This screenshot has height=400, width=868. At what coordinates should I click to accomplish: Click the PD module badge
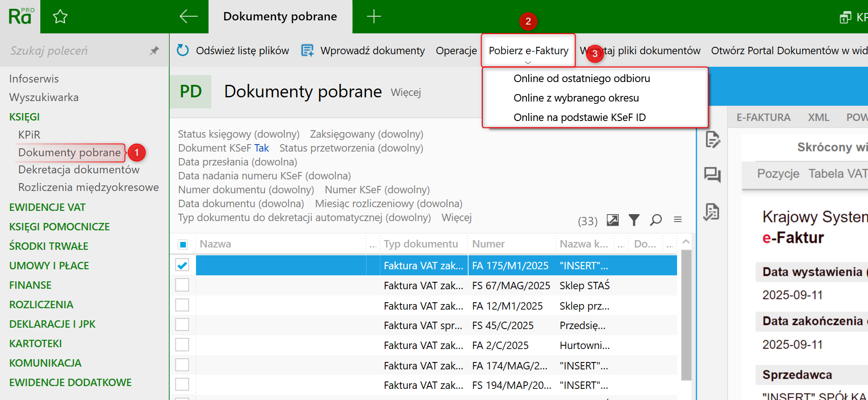(190, 92)
